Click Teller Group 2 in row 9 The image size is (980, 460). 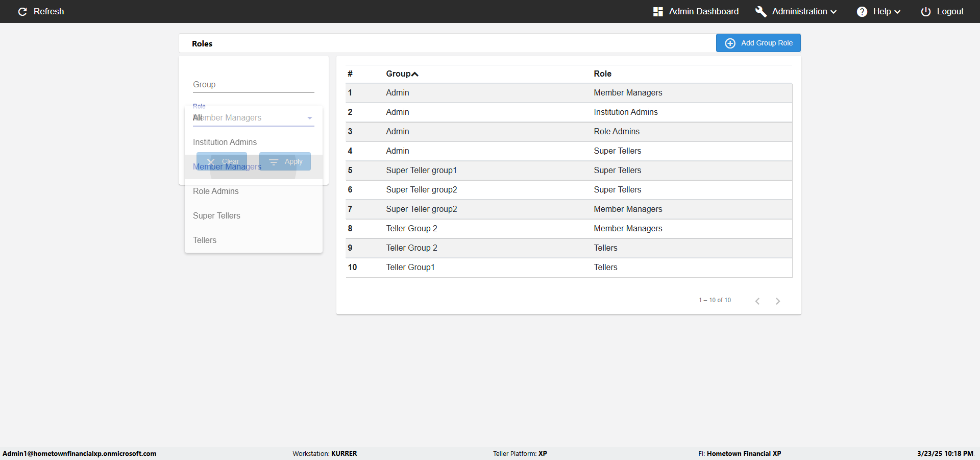click(x=411, y=248)
